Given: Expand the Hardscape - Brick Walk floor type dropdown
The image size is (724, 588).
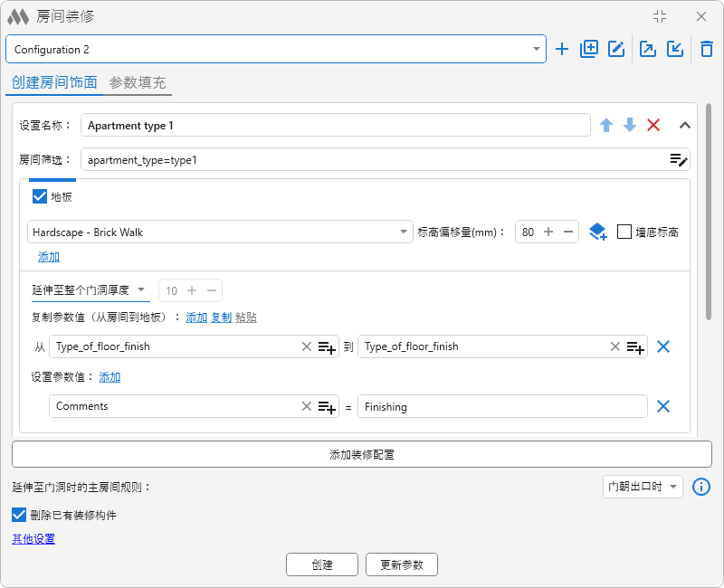Looking at the screenshot, I should click(x=220, y=232).
